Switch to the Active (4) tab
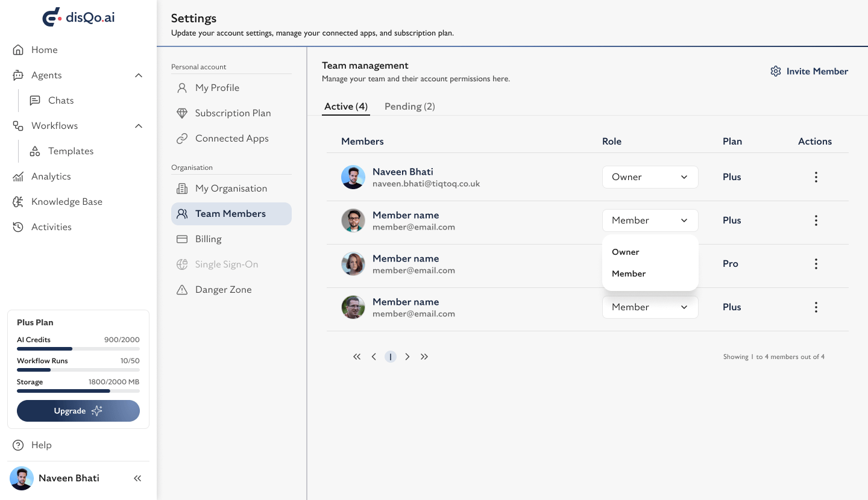The height and width of the screenshot is (500, 868). coord(346,107)
